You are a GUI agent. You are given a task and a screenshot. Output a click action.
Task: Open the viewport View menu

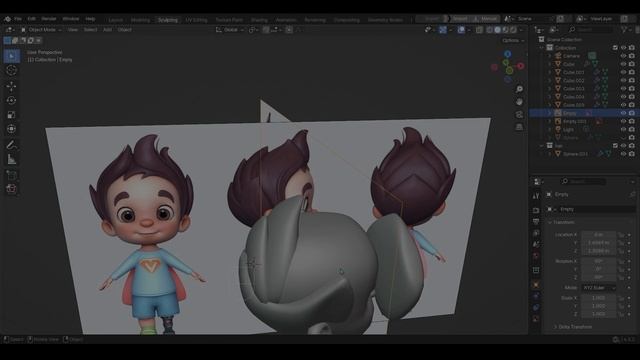tap(73, 30)
